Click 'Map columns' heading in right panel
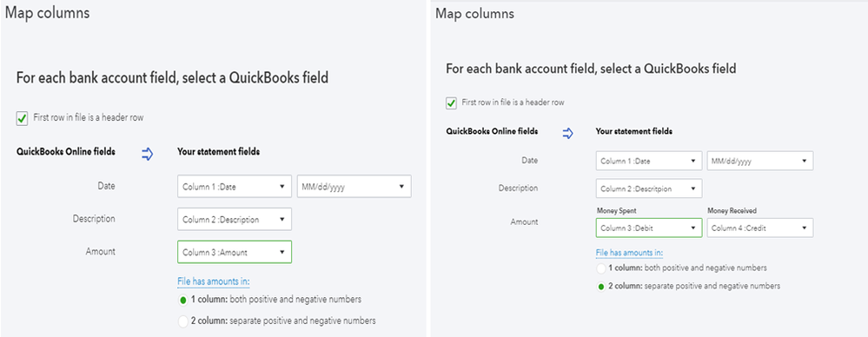This screenshot has width=868, height=337. point(475,13)
